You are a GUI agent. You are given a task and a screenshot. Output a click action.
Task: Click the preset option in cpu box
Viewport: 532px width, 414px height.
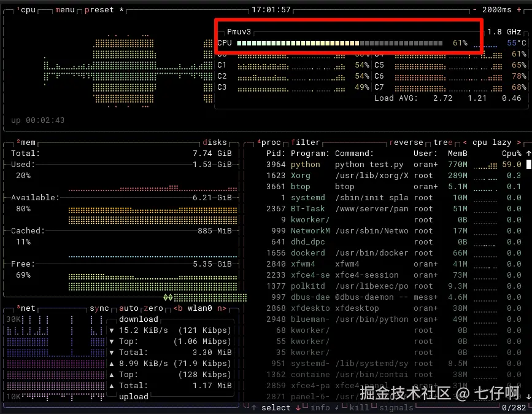click(99, 10)
